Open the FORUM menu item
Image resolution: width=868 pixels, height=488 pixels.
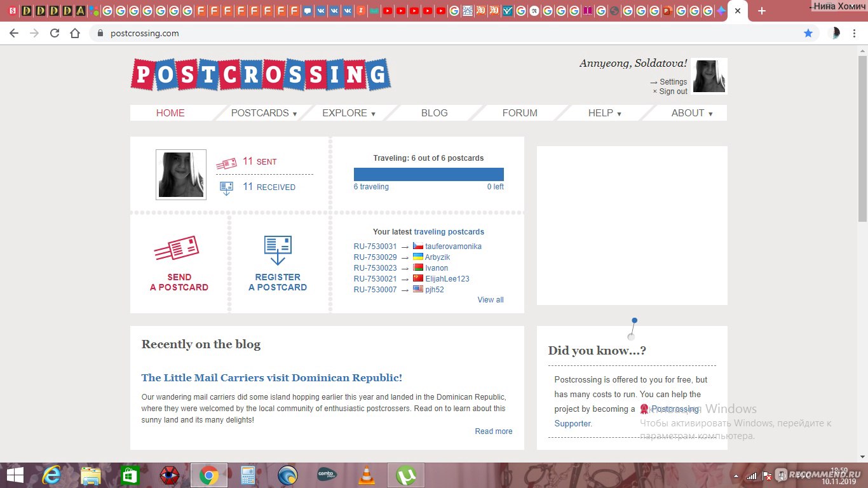click(x=520, y=113)
